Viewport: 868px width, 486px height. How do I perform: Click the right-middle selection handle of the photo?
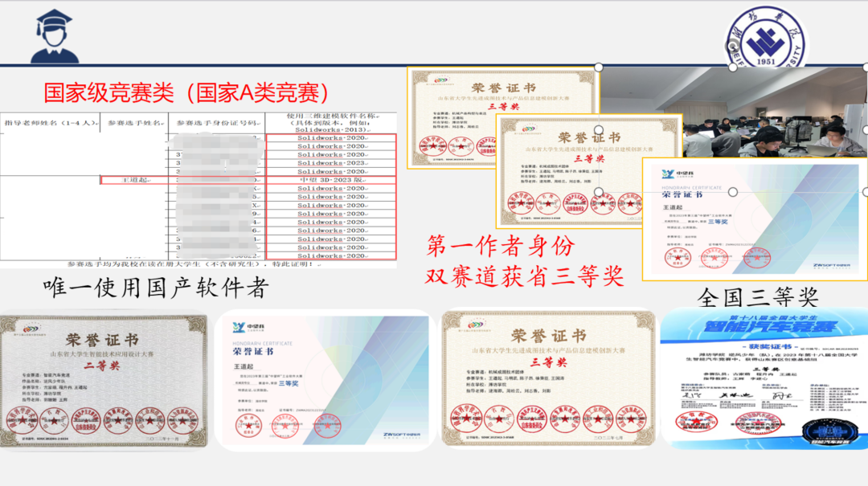point(865,129)
